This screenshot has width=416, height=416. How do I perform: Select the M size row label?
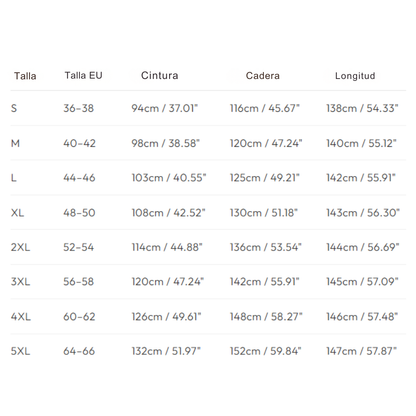15,143
